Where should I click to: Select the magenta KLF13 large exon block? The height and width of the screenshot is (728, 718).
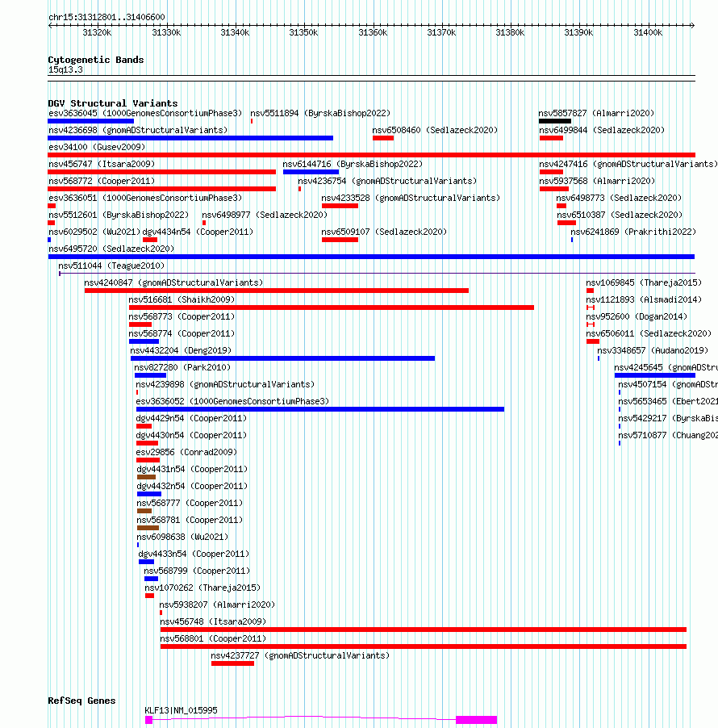476,720
